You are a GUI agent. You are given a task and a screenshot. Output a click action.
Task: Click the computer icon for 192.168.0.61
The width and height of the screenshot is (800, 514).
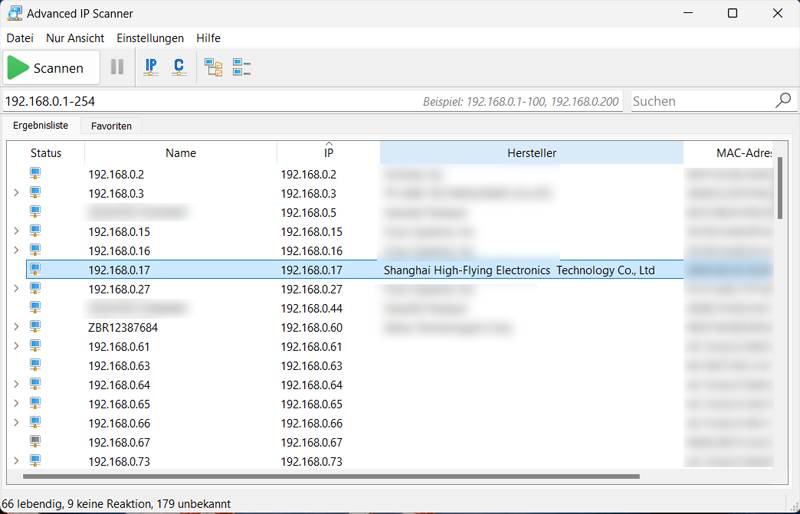35,346
